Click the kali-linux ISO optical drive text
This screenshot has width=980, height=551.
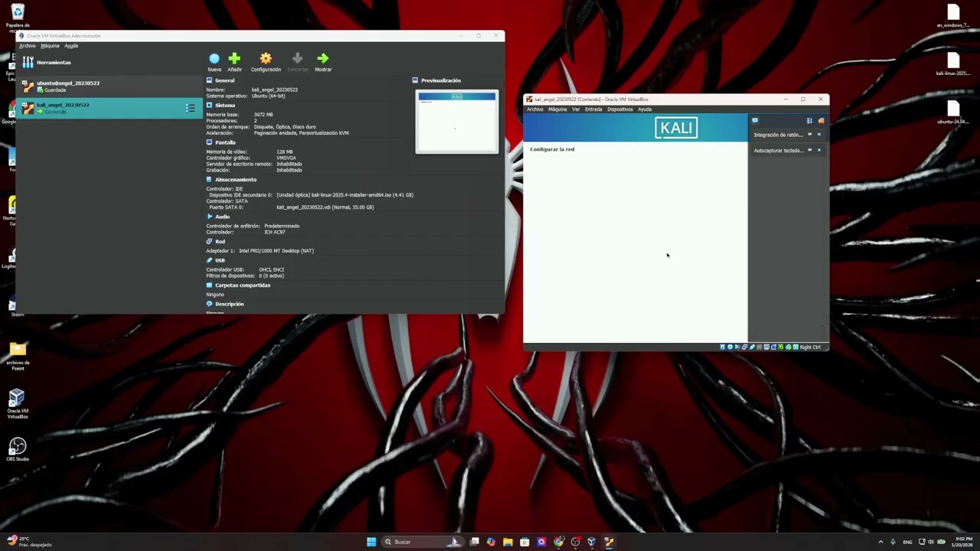(345, 195)
